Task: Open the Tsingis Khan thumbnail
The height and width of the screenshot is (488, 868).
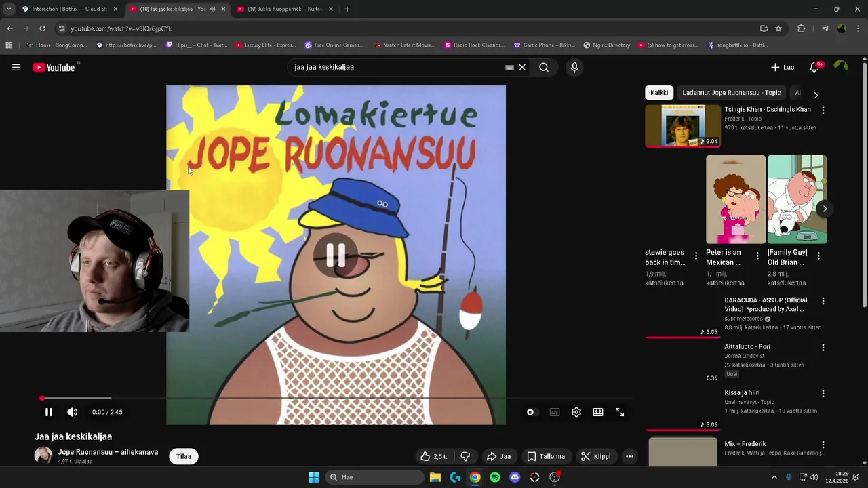Action: (x=683, y=126)
